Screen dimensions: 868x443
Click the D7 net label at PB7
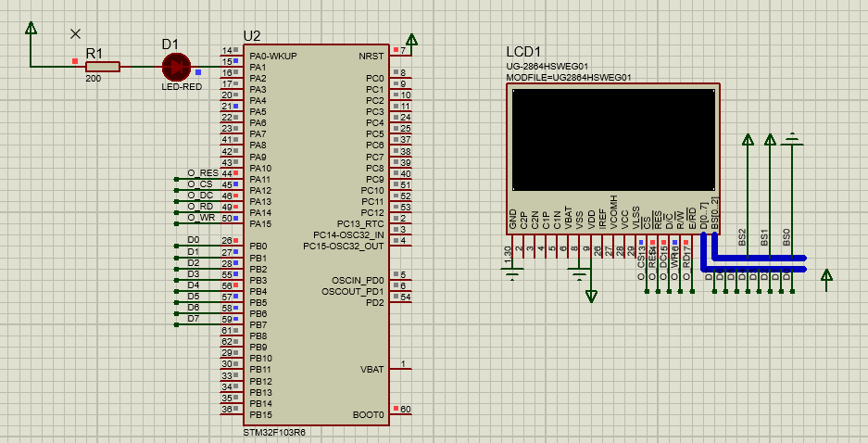coord(194,319)
